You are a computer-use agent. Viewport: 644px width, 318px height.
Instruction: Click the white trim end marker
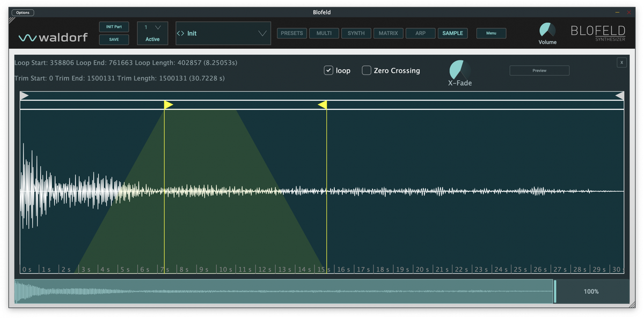tap(619, 95)
